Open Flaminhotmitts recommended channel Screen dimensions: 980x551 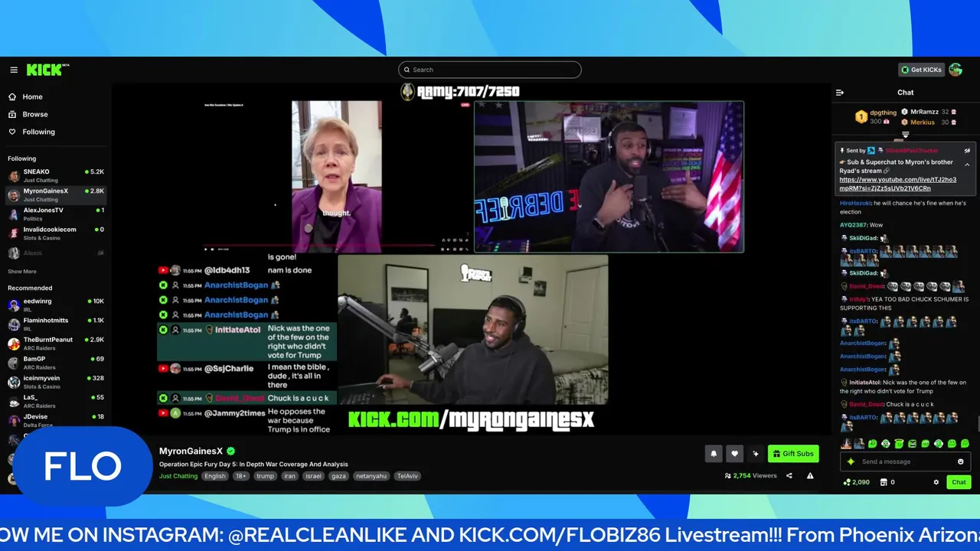[56, 324]
